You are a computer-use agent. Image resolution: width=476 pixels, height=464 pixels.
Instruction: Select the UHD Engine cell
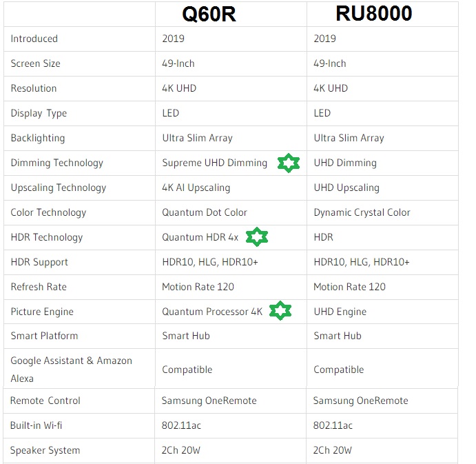[340, 312]
